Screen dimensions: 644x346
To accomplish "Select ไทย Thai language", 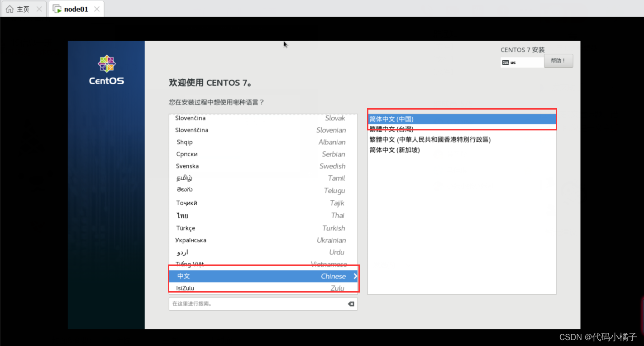I will click(263, 216).
